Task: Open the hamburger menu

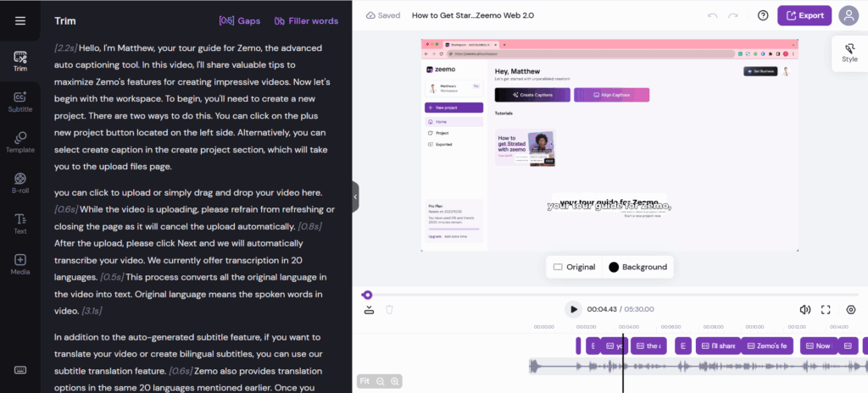Action: tap(20, 20)
